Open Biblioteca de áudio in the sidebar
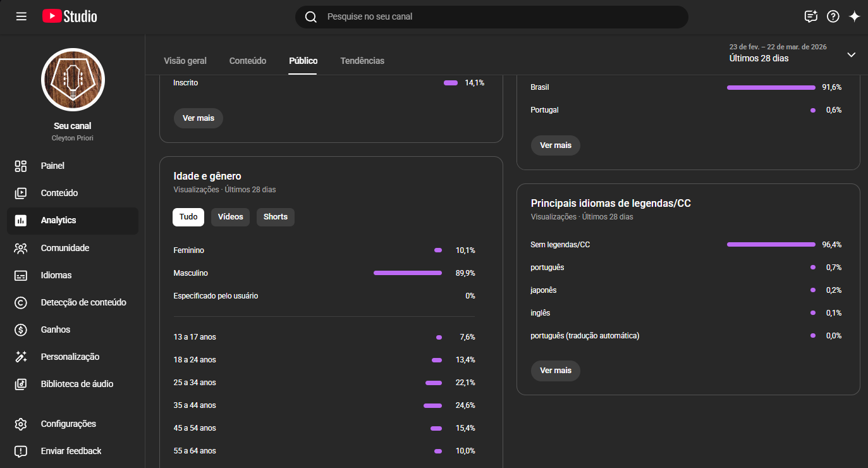 [x=76, y=384]
